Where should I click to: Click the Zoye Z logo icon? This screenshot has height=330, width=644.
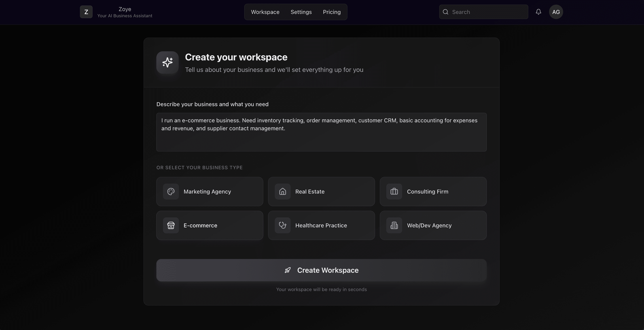[x=86, y=12]
